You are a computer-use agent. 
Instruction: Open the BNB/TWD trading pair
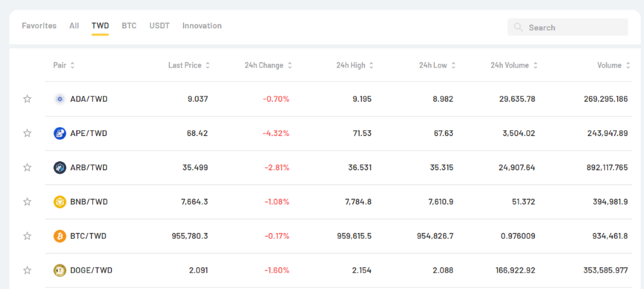[x=89, y=202]
